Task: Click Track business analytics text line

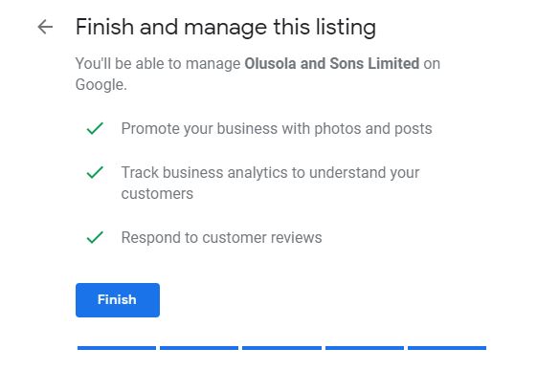Action: click(270, 172)
